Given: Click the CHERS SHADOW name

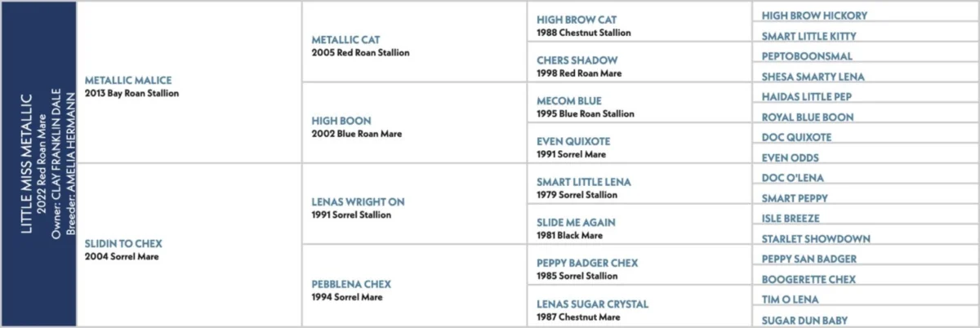Looking at the screenshot, I should (x=577, y=60).
